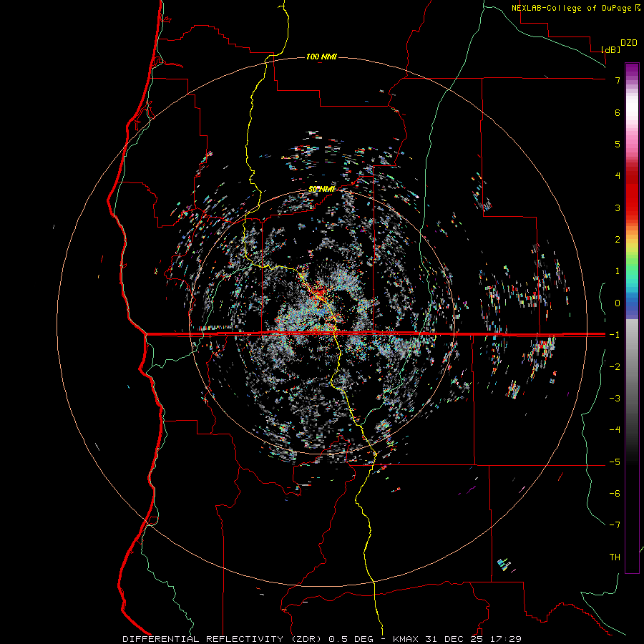This screenshot has height=644, width=644.
Task: Click the 3 value on color scale
Action: tap(618, 208)
